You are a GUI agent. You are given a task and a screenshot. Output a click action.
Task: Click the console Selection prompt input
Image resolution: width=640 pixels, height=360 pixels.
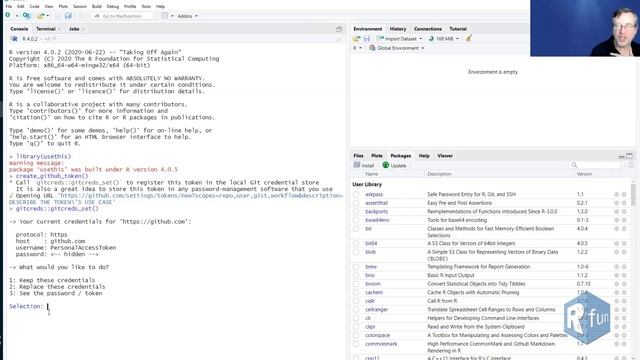[x=48, y=306]
